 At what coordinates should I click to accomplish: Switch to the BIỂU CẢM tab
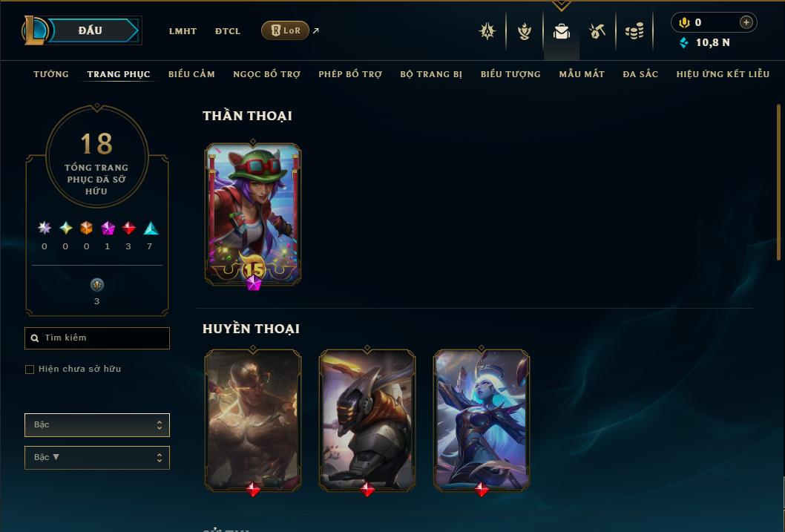tap(191, 74)
